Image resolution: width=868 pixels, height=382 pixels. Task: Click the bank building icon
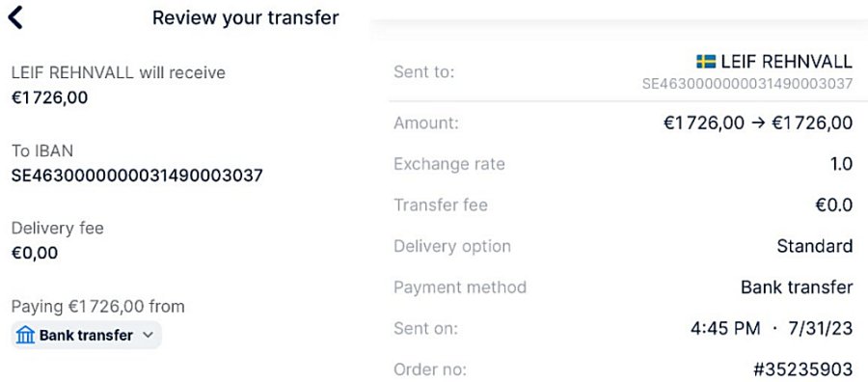click(x=25, y=335)
